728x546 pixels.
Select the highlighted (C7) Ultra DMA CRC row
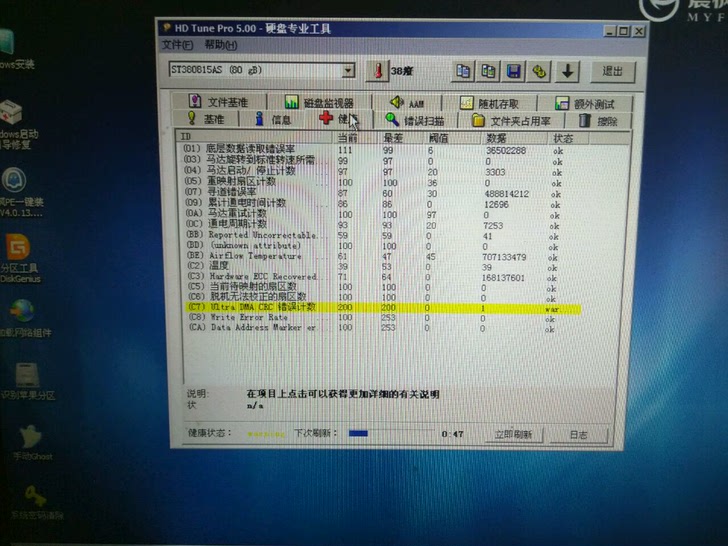coord(383,308)
